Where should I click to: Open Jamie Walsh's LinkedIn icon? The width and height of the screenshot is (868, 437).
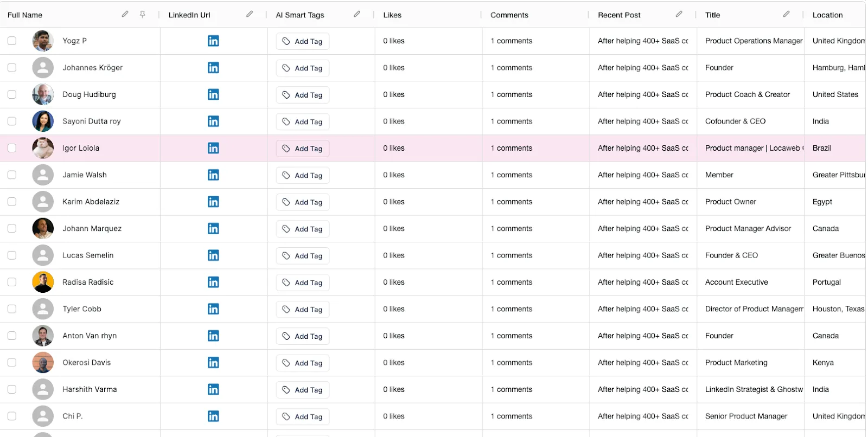coord(213,175)
